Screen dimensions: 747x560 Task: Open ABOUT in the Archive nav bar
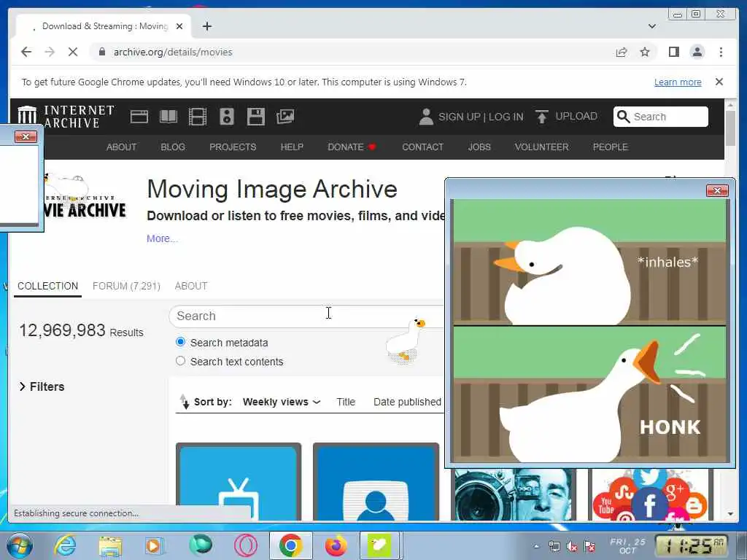122,147
